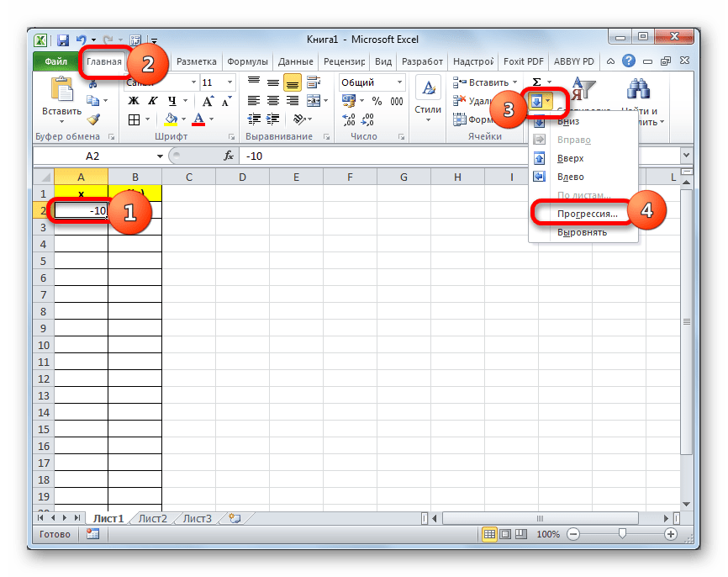Click the large Paste clipboard icon

(x=61, y=89)
